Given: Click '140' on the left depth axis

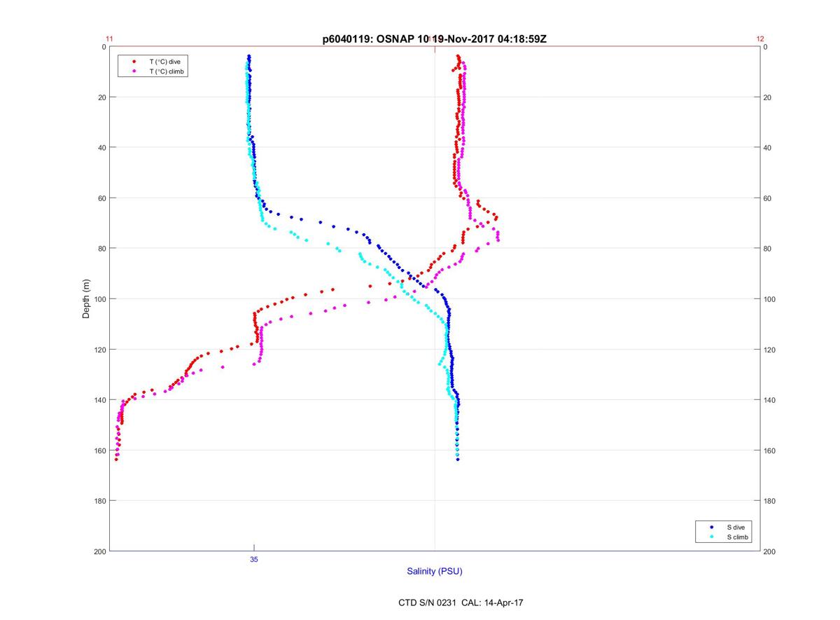Looking at the screenshot, I should pos(99,400).
